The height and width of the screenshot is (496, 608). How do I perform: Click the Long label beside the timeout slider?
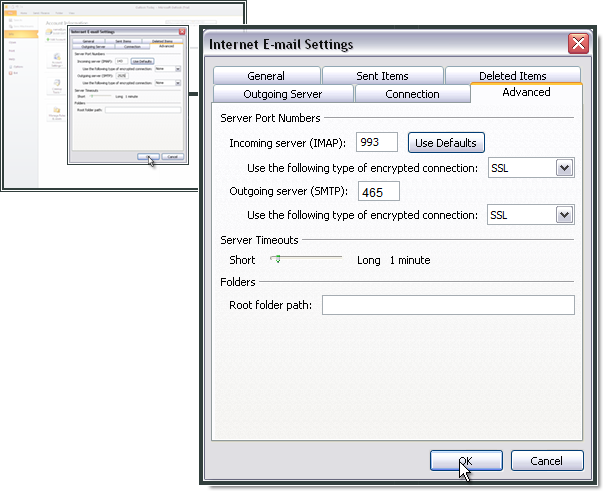click(x=368, y=260)
